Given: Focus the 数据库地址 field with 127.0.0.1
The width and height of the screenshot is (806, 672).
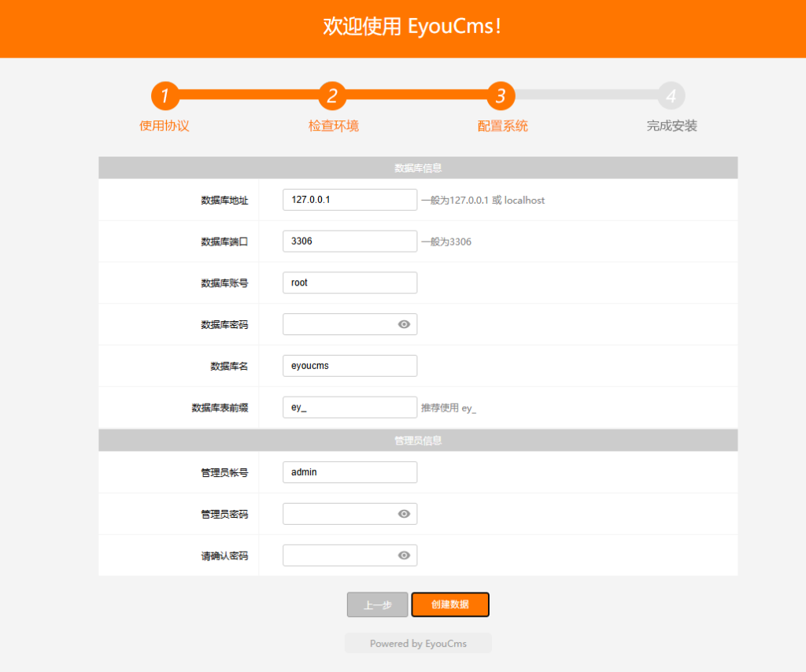Looking at the screenshot, I should [x=349, y=200].
